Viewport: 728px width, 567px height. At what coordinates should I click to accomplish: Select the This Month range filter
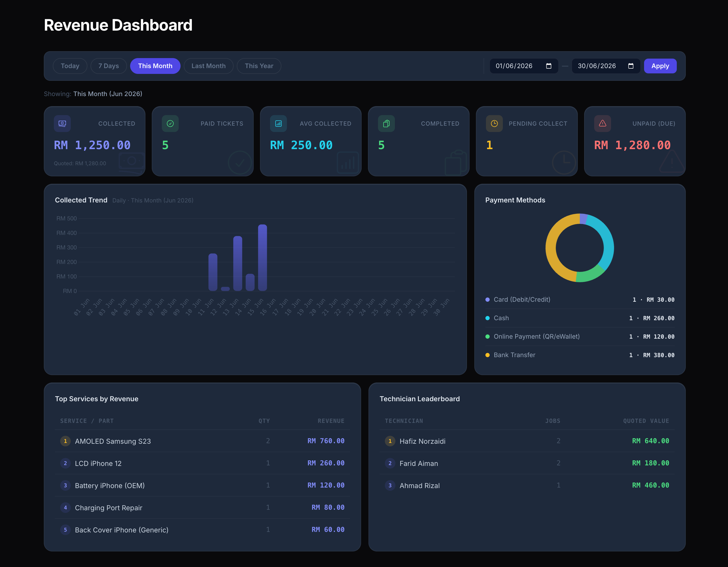pos(155,66)
